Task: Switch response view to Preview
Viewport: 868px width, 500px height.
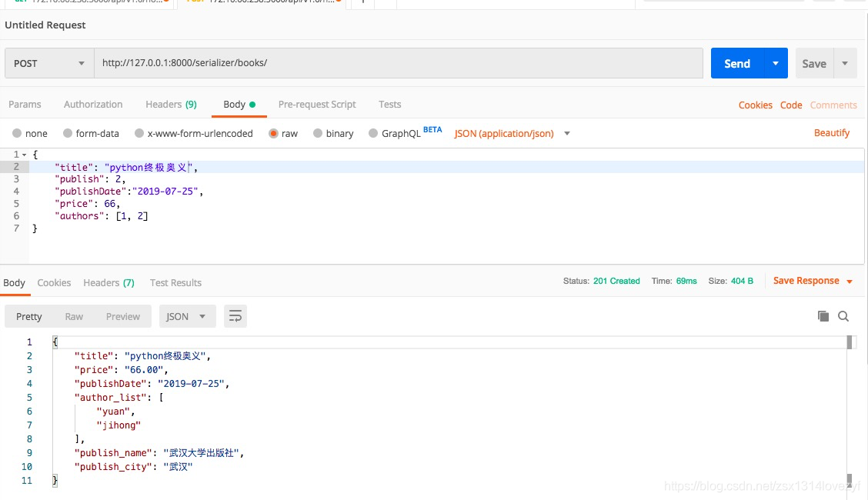Action: coord(123,316)
